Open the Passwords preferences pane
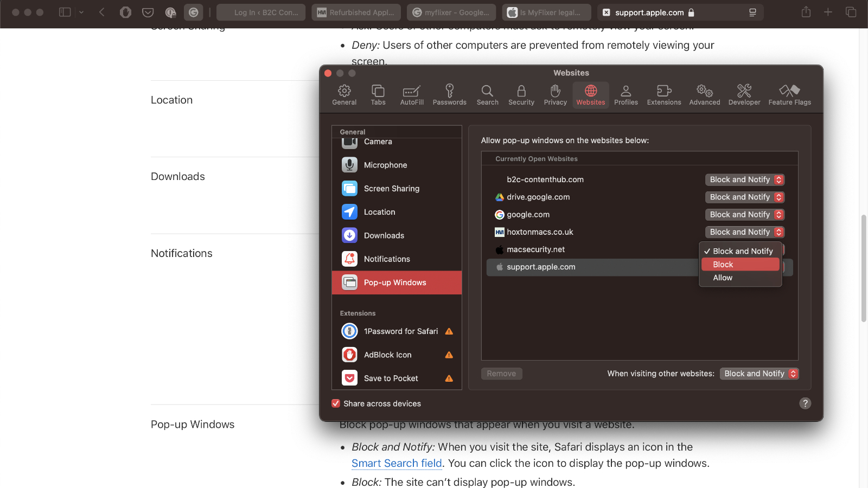This screenshot has width=868, height=488. click(449, 95)
